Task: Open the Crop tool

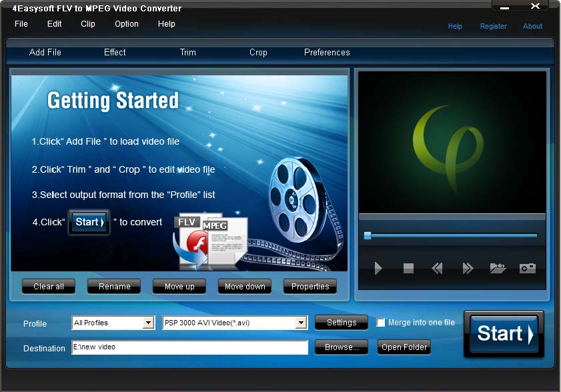Action: [x=258, y=53]
